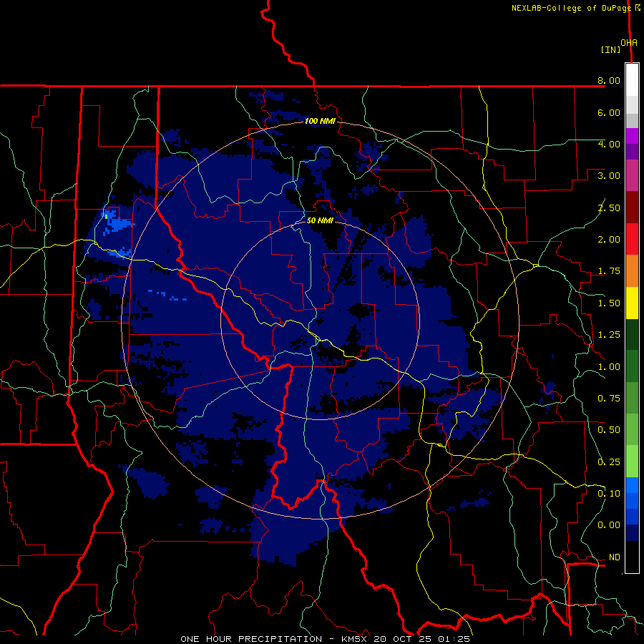
Task: Click the light green swatch beside 0.25
Action: click(632, 462)
